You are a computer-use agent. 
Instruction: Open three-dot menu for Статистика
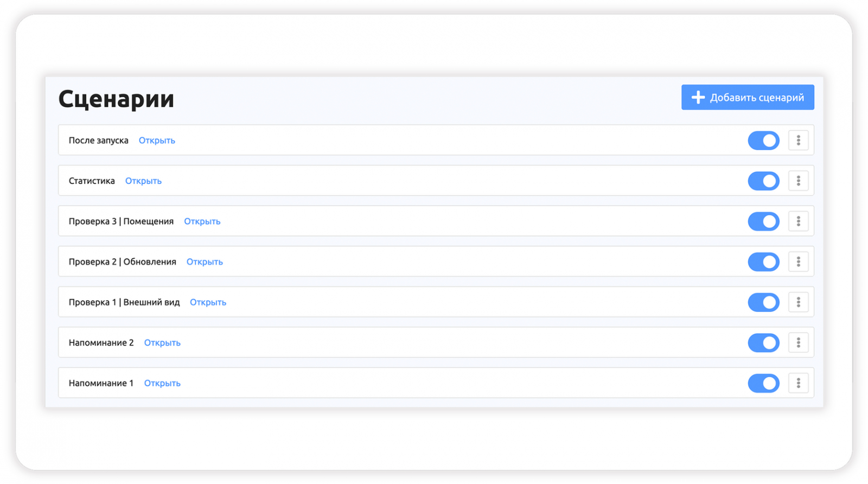point(798,181)
